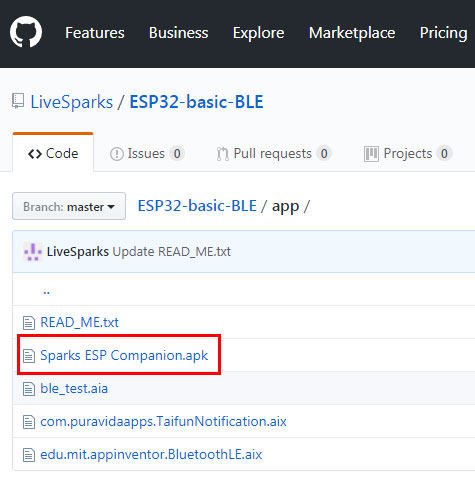Open the Sparks ESP Companion.apk file
The width and height of the screenshot is (475, 483).
pyautogui.click(x=124, y=355)
